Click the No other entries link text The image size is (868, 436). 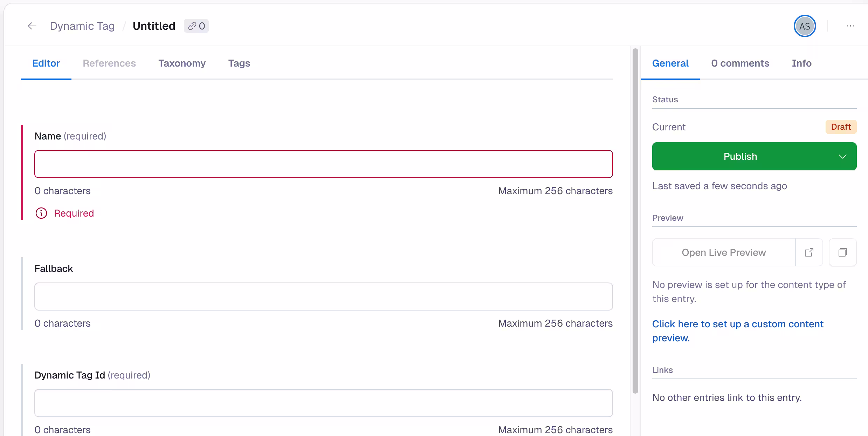(727, 397)
